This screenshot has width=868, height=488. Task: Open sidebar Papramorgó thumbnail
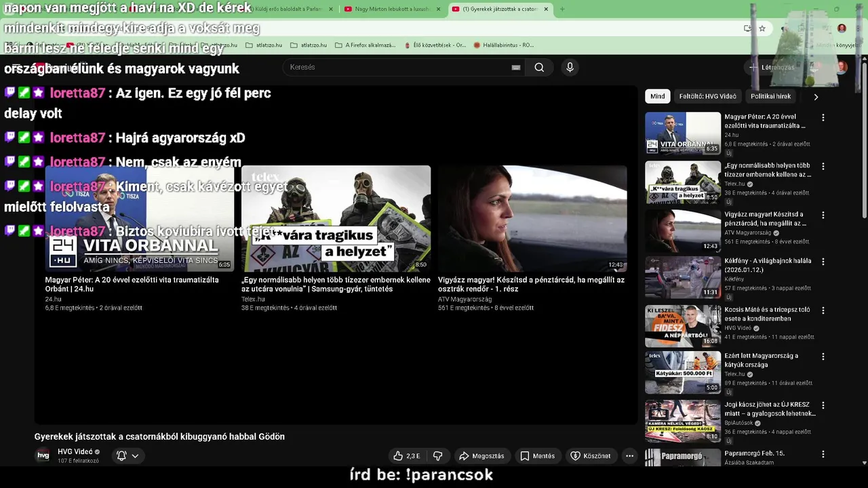[x=683, y=457]
